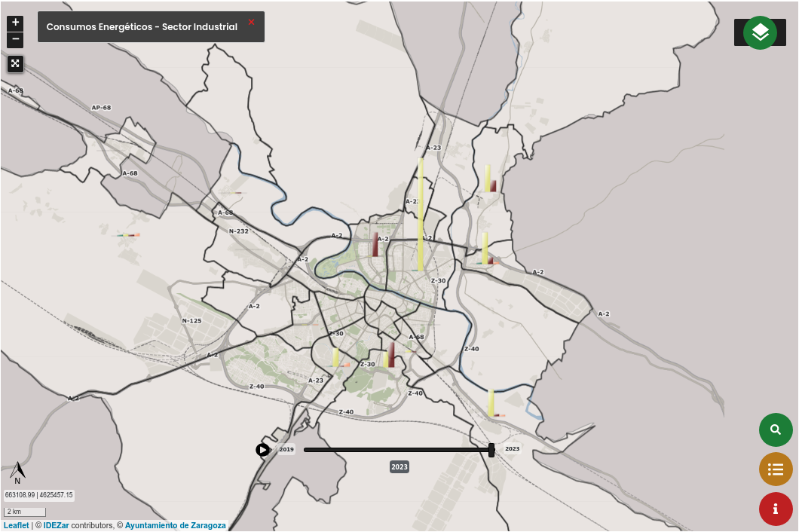Click the time slider handle at 2023

[x=491, y=449]
